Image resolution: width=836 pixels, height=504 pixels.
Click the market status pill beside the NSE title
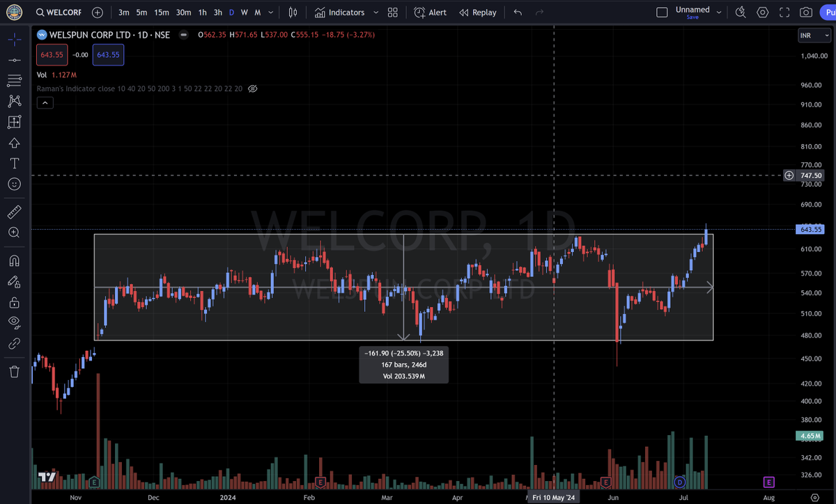pos(184,35)
